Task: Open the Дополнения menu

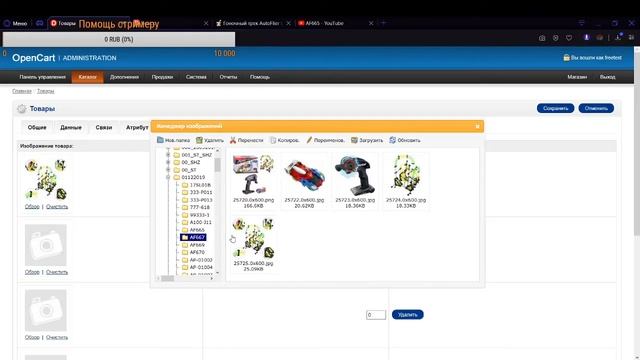Action: (124, 77)
